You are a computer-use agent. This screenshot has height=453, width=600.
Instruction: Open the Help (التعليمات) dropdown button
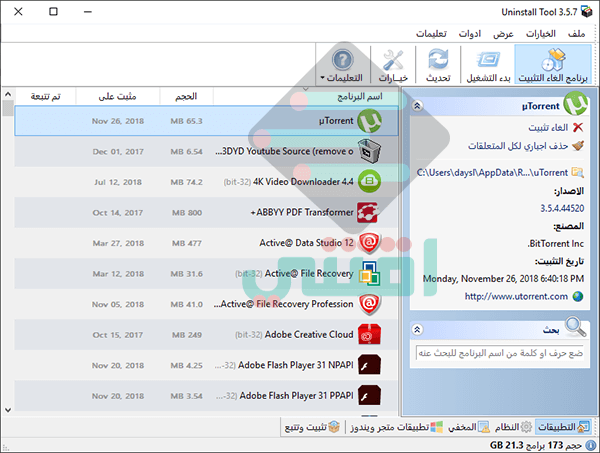click(342, 65)
